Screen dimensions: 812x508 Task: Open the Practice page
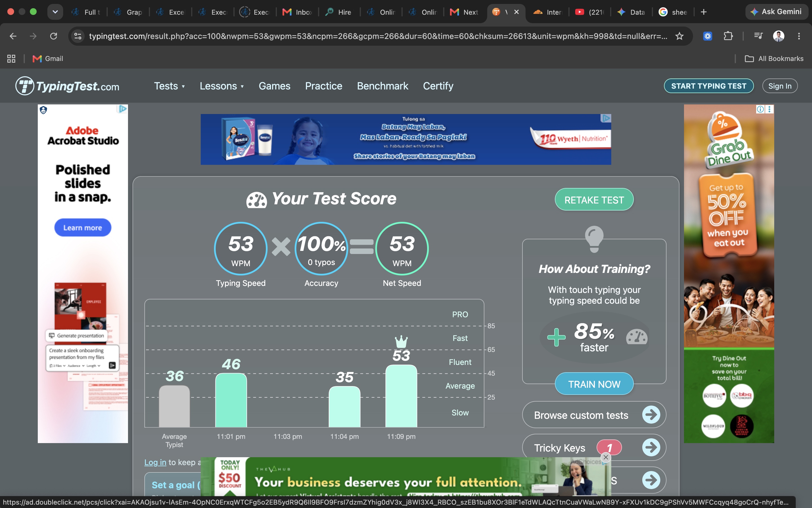pyautogui.click(x=323, y=86)
